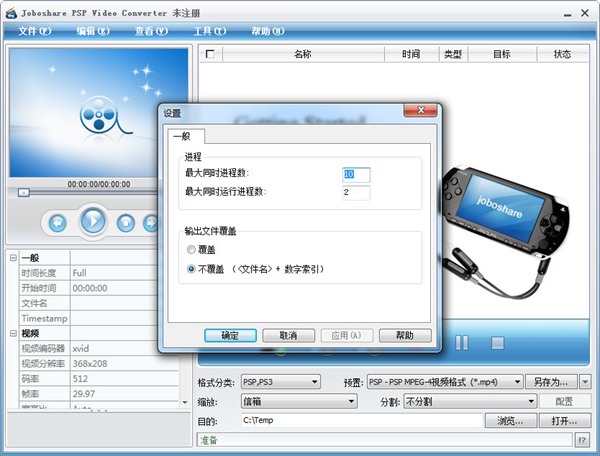Open the 编辑(E) menu

(93, 31)
